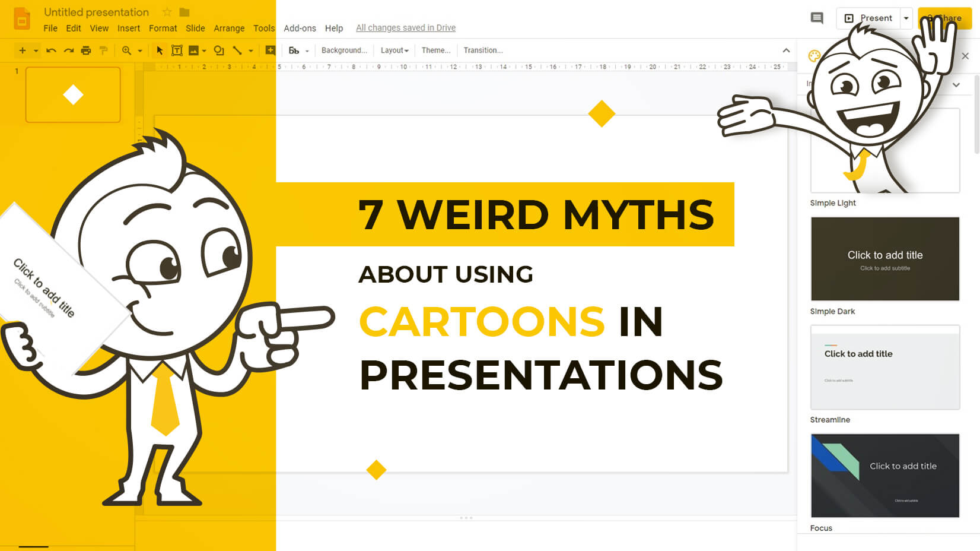Screen dimensions: 980x551
Task: Select the Streamline theme thumbnail
Action: coord(884,367)
